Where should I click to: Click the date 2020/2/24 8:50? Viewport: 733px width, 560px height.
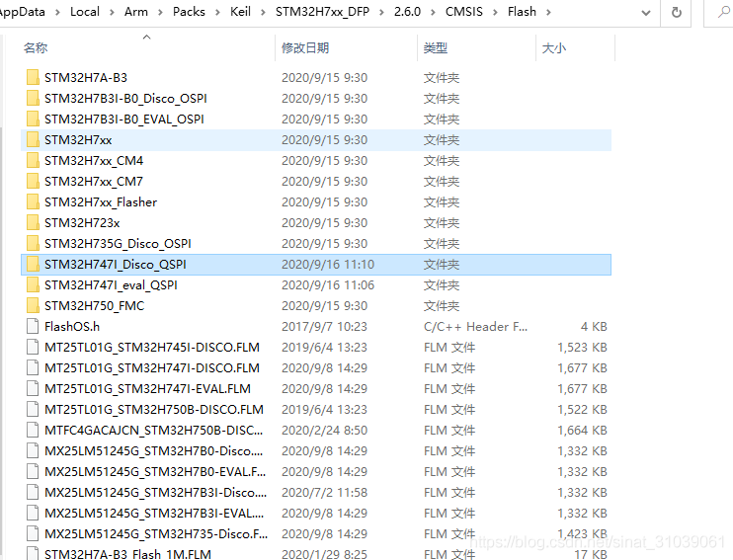click(x=324, y=430)
